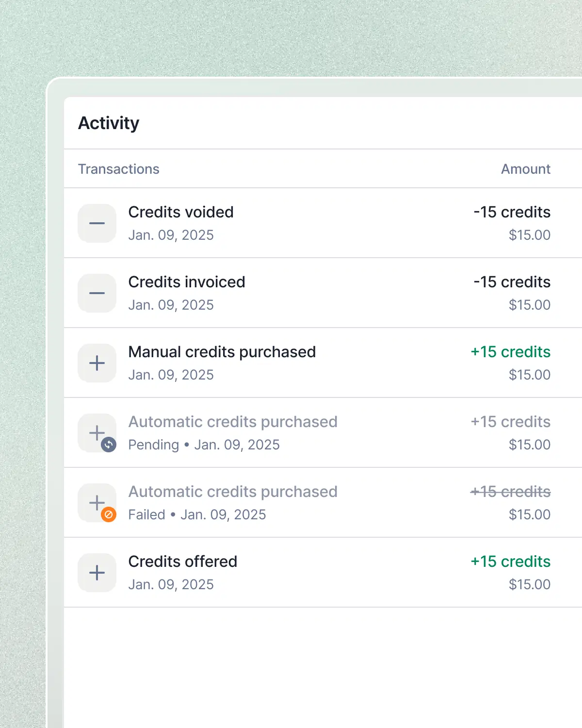The width and height of the screenshot is (582, 728).
Task: Click plus icon beside Manual credits purchased
Action: 97,363
